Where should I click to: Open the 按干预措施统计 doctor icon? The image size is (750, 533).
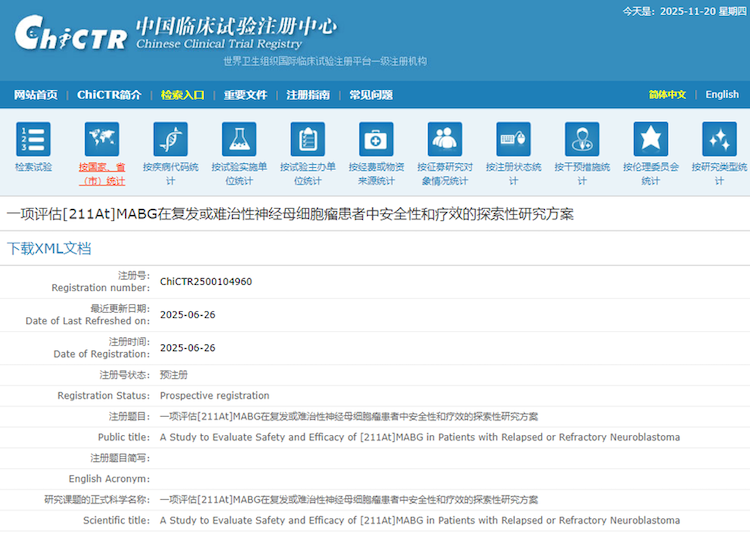click(x=582, y=140)
